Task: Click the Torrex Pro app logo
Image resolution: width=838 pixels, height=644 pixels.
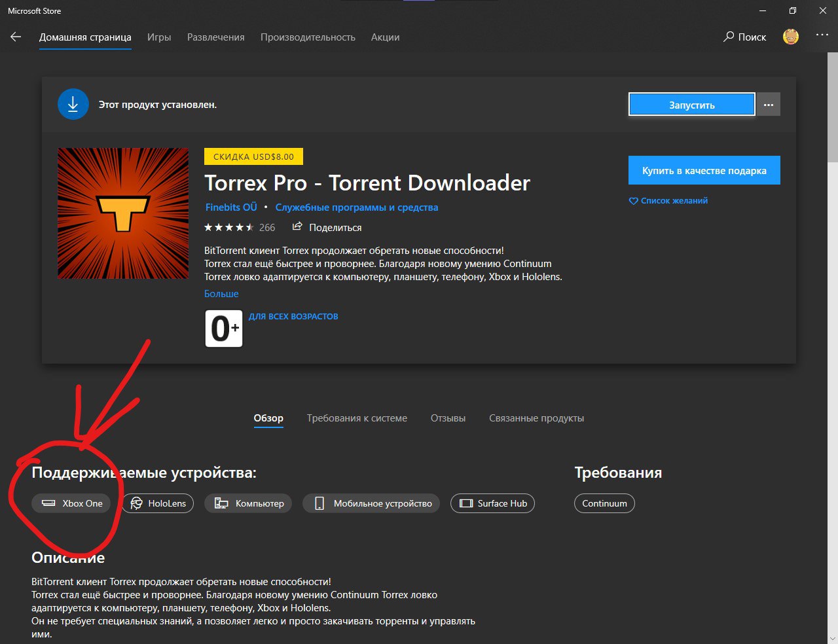Action: coord(123,213)
